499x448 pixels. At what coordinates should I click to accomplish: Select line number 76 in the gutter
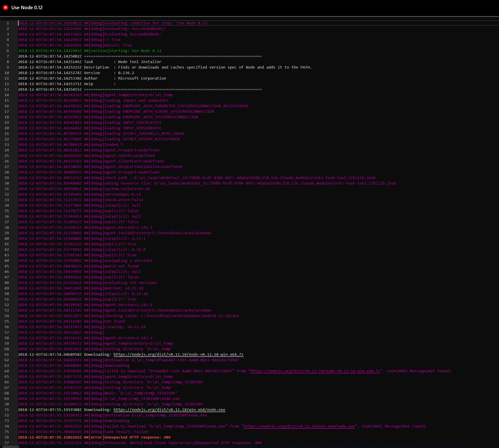(7, 437)
